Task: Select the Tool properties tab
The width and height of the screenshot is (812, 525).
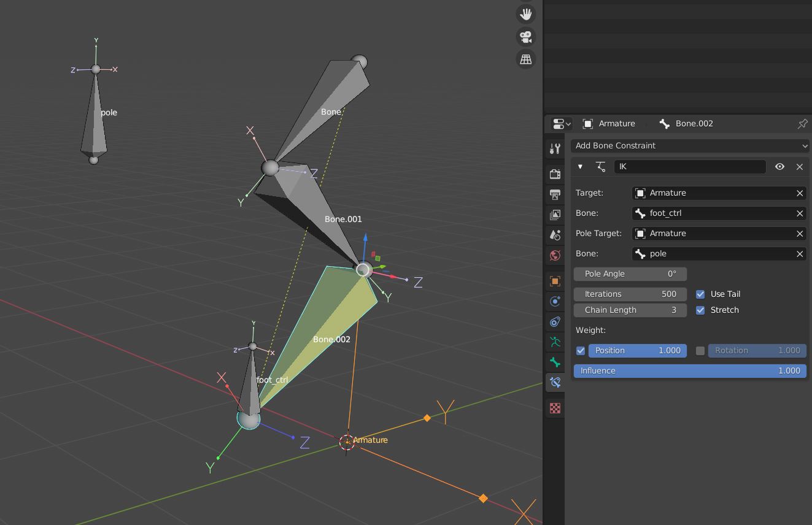Action: (x=555, y=148)
